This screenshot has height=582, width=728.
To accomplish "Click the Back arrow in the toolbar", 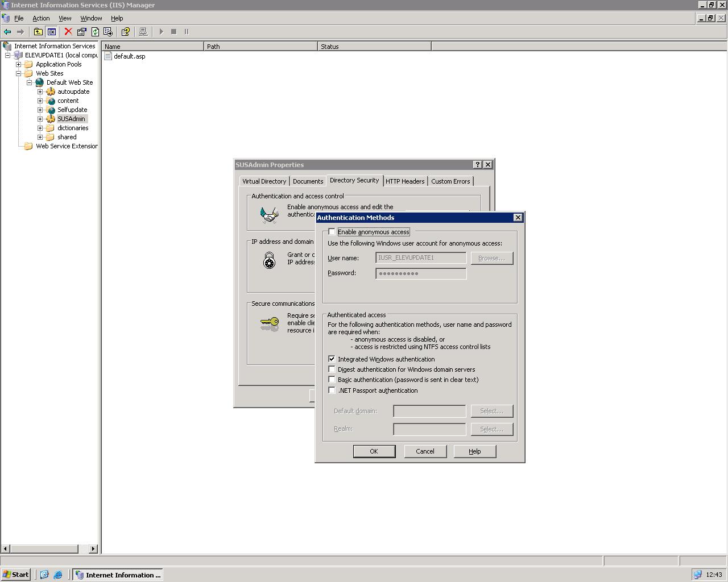I will [7, 32].
